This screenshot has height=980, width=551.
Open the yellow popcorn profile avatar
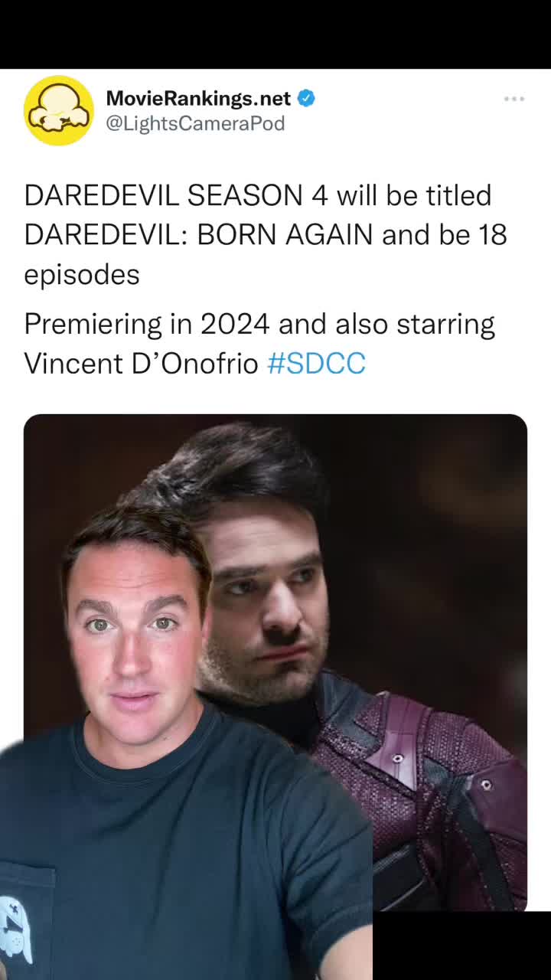click(59, 110)
